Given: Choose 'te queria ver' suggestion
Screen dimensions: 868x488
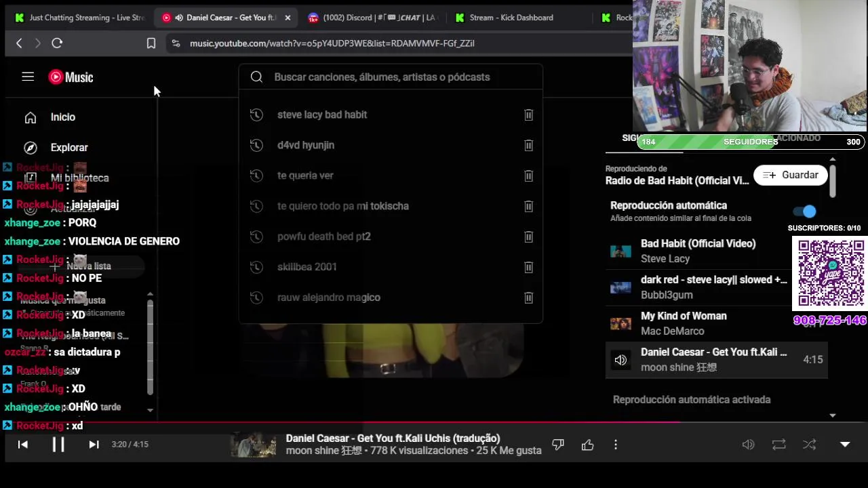Looking at the screenshot, I should tap(305, 176).
